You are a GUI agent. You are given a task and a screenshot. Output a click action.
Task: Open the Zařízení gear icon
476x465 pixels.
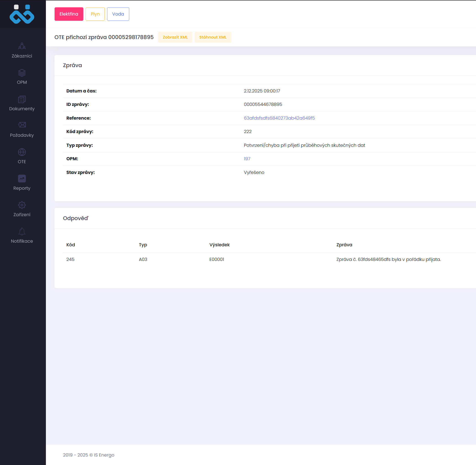tap(22, 205)
